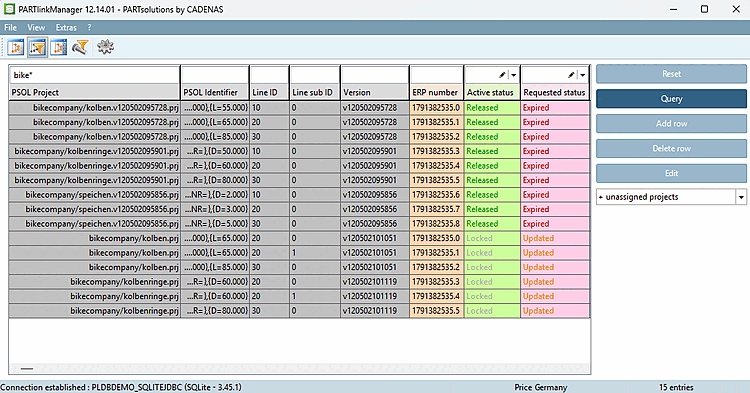Open the ? help menu
750x393 pixels.
89,27
